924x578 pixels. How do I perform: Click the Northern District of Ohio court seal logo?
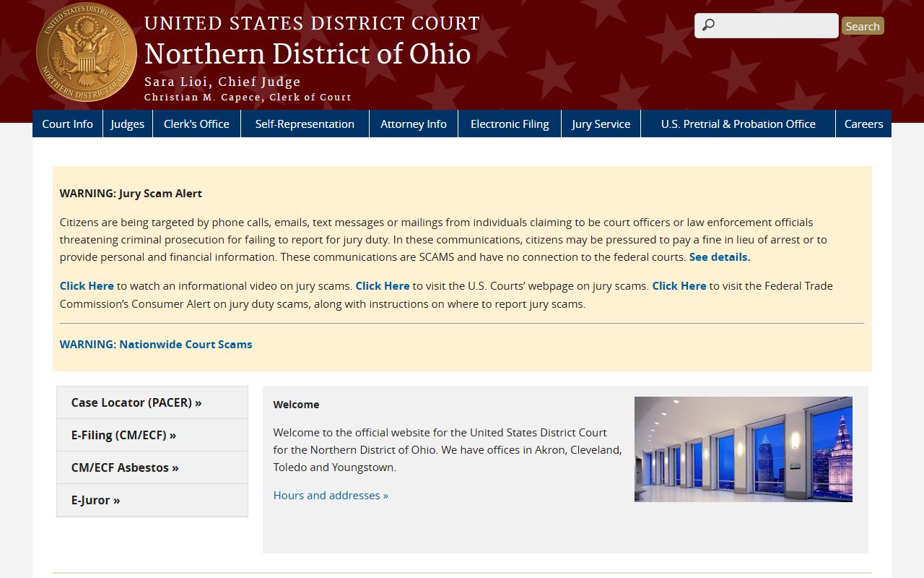87,52
